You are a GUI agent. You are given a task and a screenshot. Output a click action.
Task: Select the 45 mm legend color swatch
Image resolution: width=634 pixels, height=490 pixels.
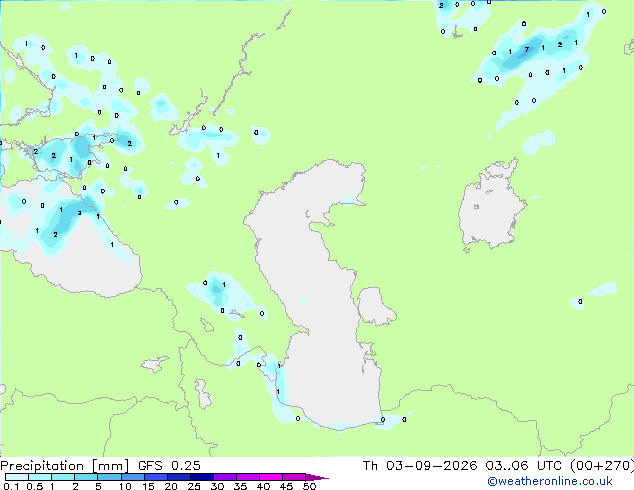294,477
